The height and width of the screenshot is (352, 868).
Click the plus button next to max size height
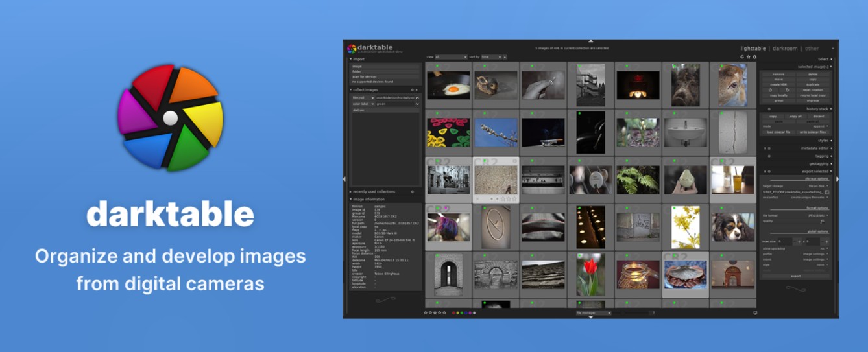pos(826,242)
